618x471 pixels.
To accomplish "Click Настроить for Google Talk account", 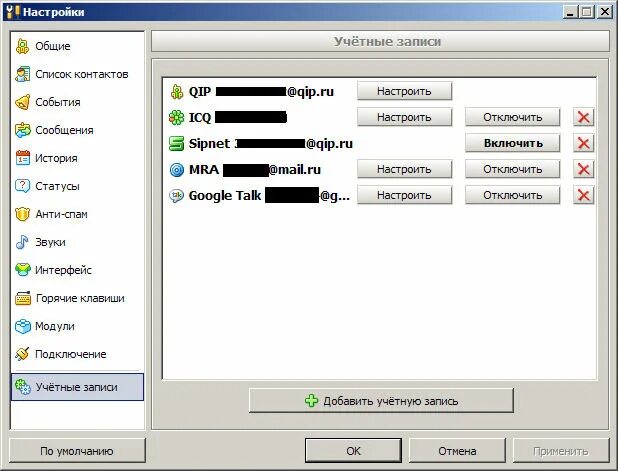I will pyautogui.click(x=404, y=195).
